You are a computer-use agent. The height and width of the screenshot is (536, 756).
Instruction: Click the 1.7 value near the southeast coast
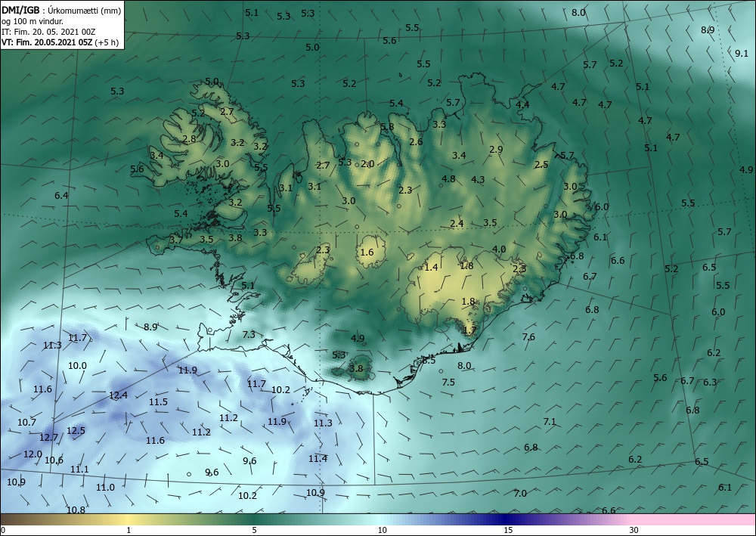pyautogui.click(x=469, y=330)
